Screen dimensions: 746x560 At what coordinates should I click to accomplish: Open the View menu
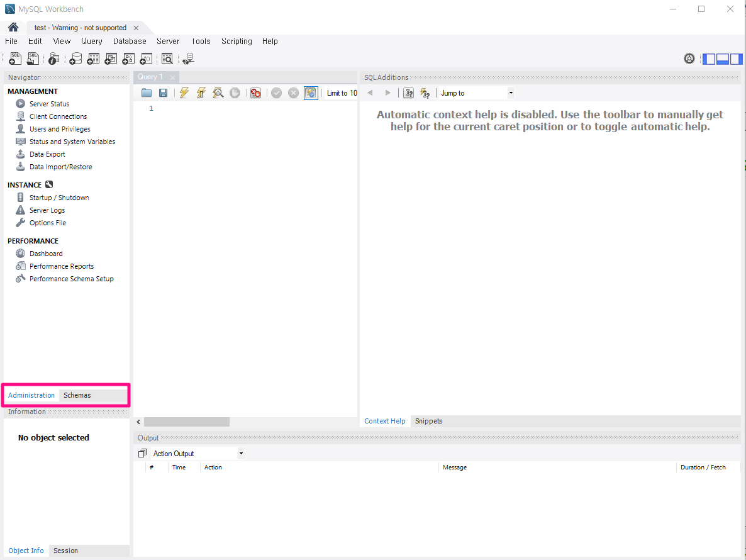tap(62, 42)
